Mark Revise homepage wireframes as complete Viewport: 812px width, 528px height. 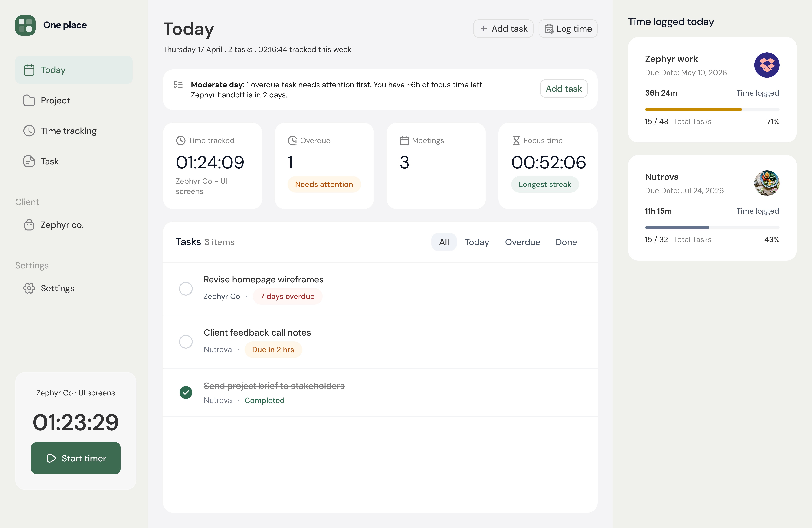[186, 289]
